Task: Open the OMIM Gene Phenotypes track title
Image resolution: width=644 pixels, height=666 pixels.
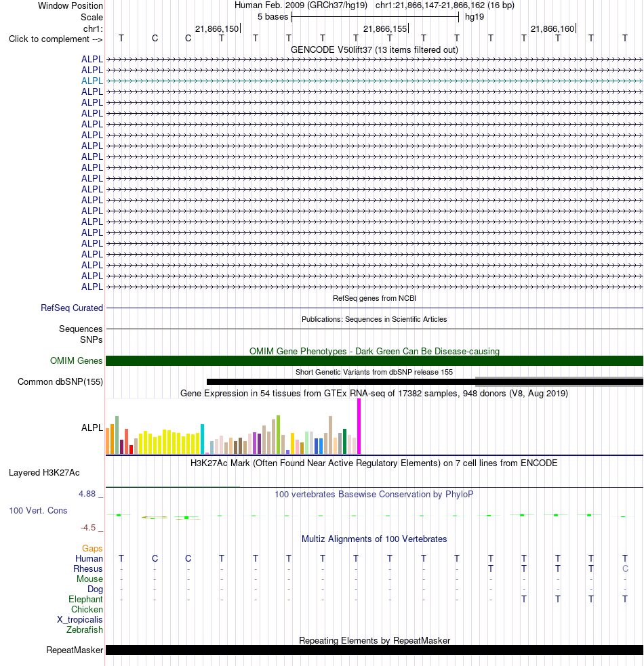Action: click(374, 351)
